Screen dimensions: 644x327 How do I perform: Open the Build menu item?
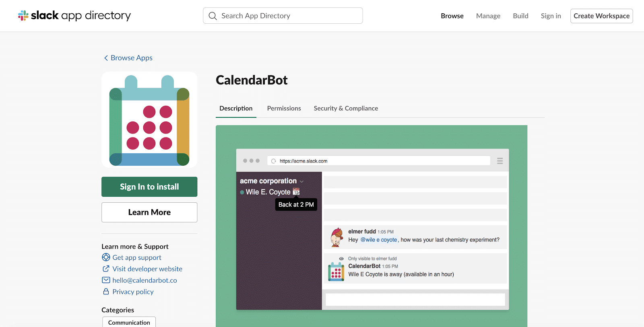[520, 16]
